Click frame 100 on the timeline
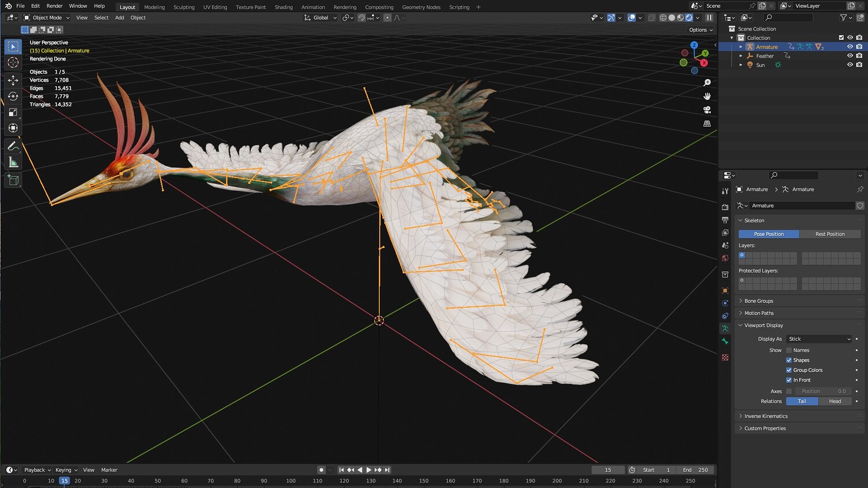The height and width of the screenshot is (488, 868). coord(290,480)
